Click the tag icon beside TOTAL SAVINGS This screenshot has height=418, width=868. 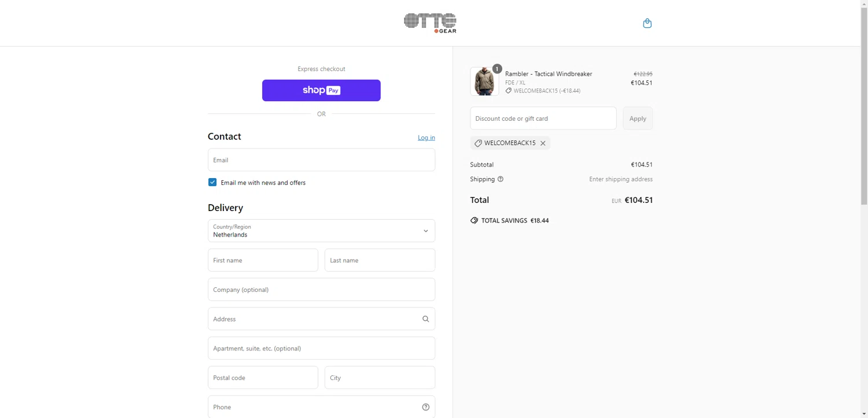tap(474, 221)
